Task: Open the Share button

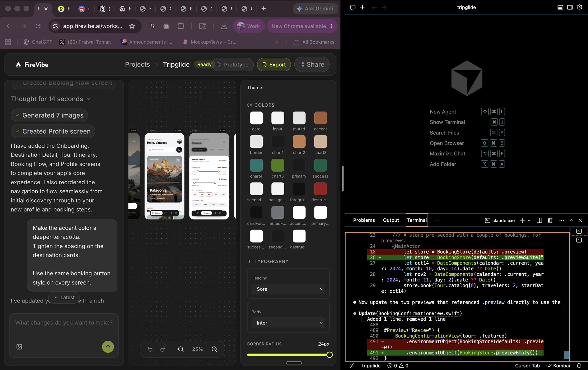Action: pos(312,65)
